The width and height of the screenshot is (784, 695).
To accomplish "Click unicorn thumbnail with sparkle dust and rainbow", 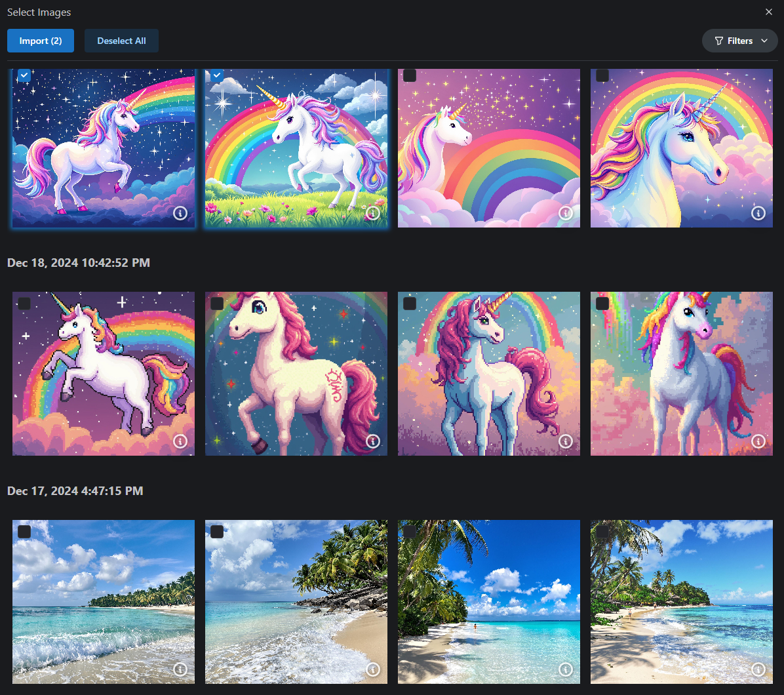I will [x=488, y=148].
